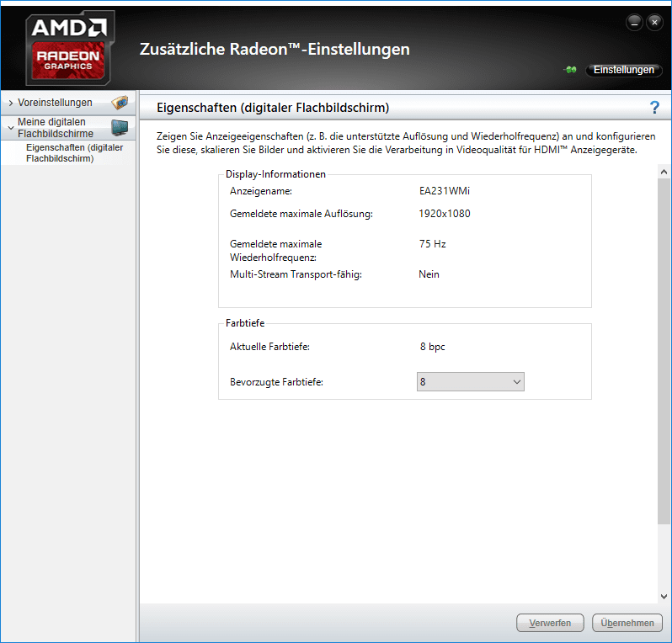The image size is (672, 643).
Task: Click the Verwerfen button
Action: pos(550,623)
